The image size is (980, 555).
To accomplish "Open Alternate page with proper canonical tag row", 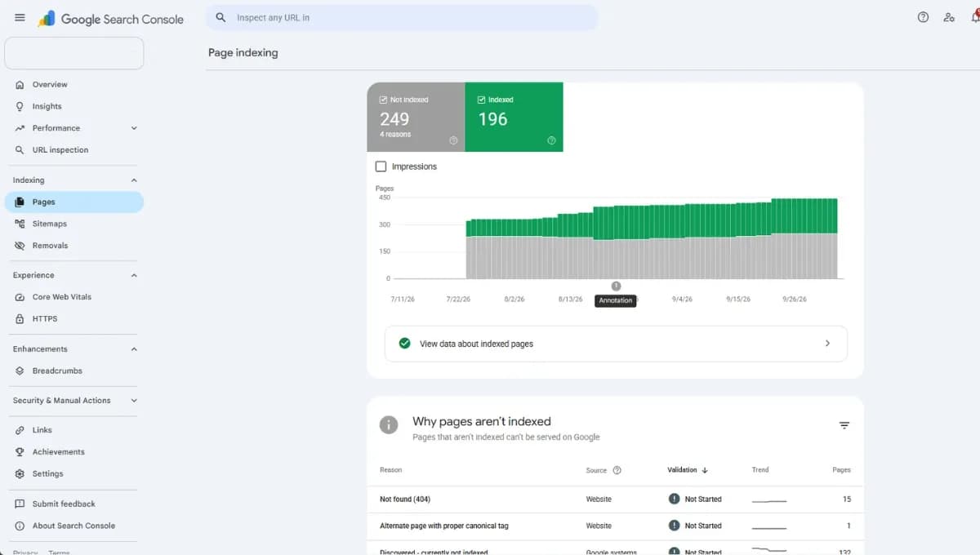I will (615, 526).
